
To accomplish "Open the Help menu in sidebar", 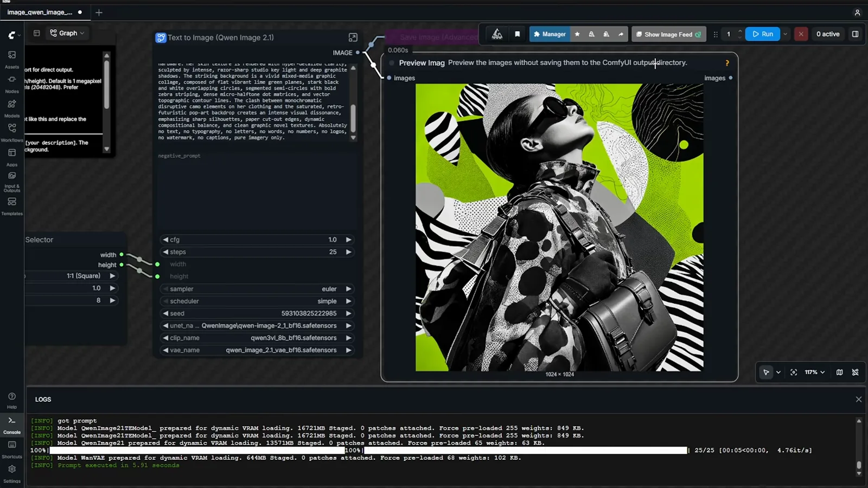I will (12, 400).
